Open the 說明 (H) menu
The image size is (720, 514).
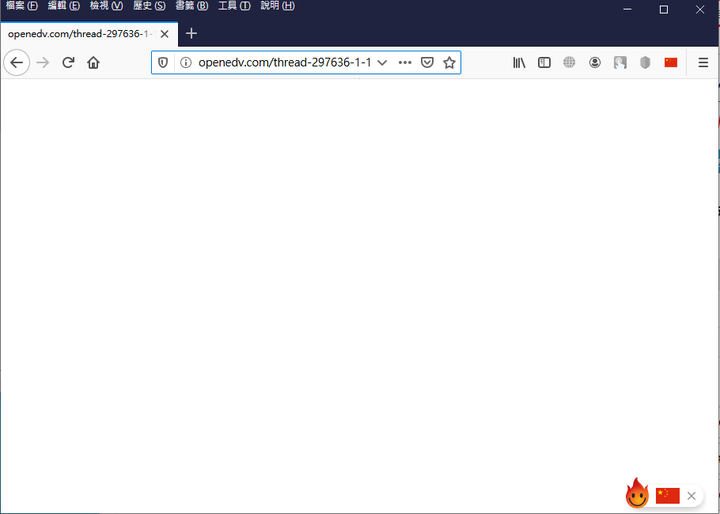[277, 6]
